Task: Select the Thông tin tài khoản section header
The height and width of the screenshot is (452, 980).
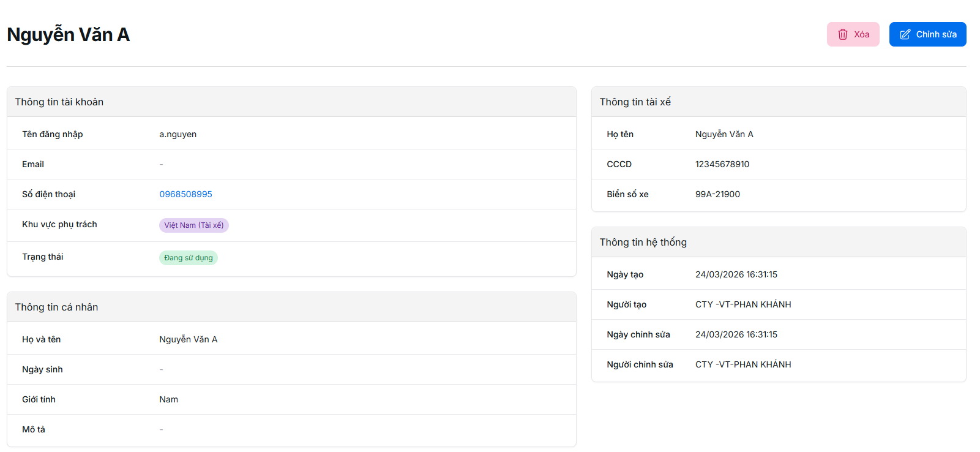Action: coord(59,102)
